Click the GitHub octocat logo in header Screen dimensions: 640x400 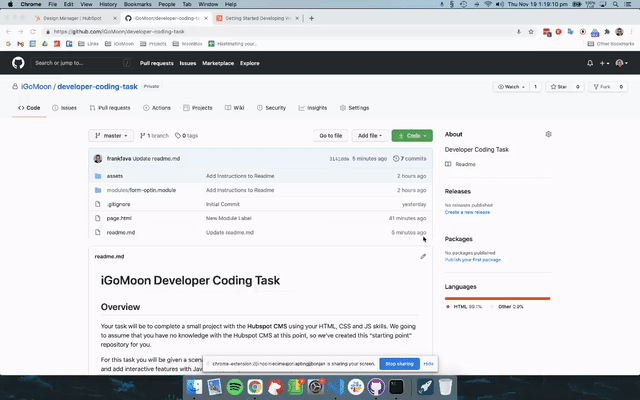(18, 63)
